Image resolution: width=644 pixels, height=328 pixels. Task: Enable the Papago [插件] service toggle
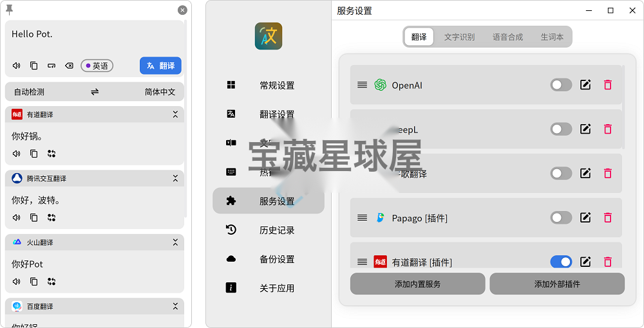pos(561,218)
